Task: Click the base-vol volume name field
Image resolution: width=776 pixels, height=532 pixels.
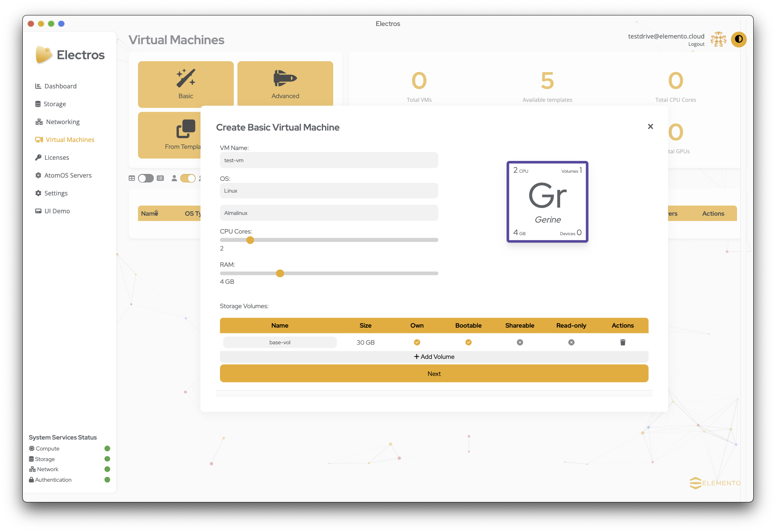Action: point(280,342)
